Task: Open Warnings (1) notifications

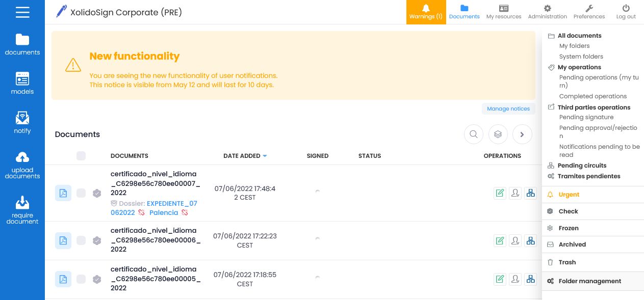Action: click(x=426, y=12)
